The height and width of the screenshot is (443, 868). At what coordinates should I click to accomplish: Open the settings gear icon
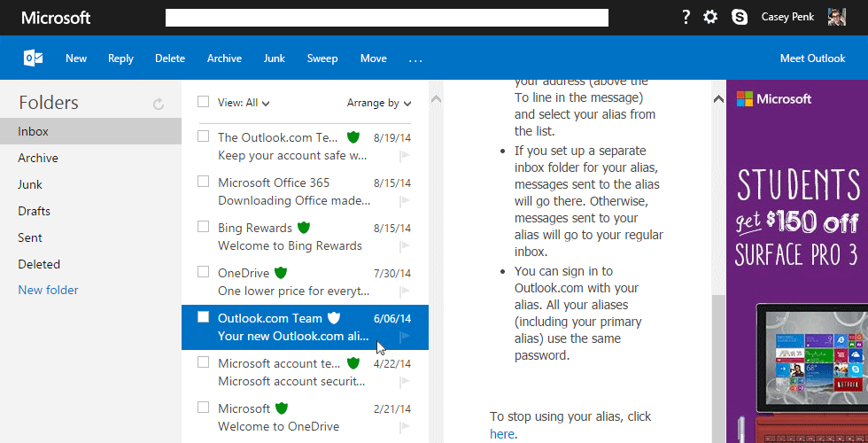tap(710, 17)
